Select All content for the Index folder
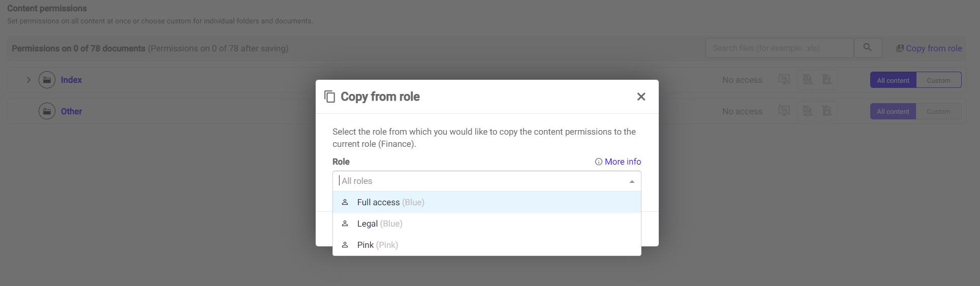The width and height of the screenshot is (980, 286). click(893, 80)
